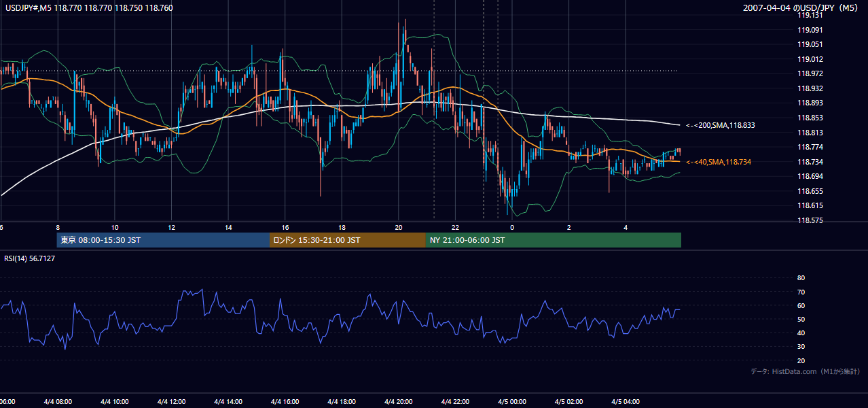Viewport: 868px width, 408px height.
Task: Click the 119.091 price axis label
Action: pyautogui.click(x=810, y=30)
